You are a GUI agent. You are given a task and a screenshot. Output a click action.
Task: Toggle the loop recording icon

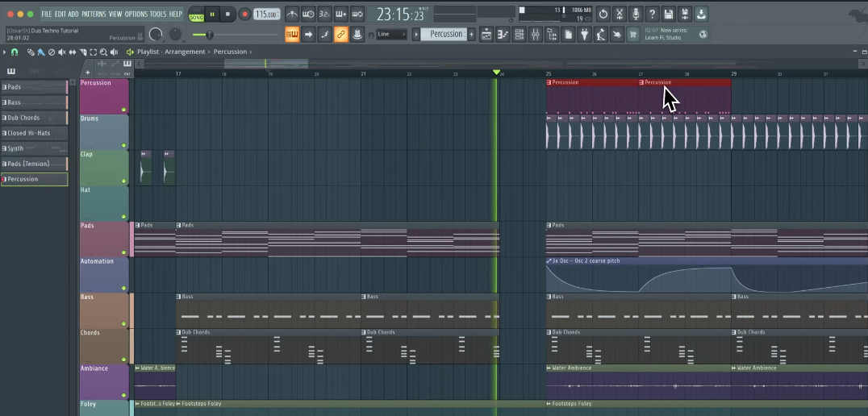click(357, 14)
